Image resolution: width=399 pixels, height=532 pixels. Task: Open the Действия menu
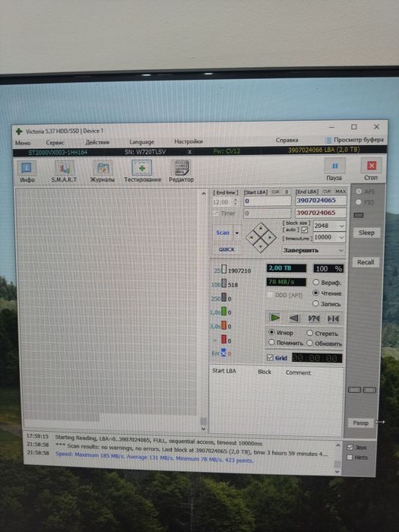coord(97,142)
